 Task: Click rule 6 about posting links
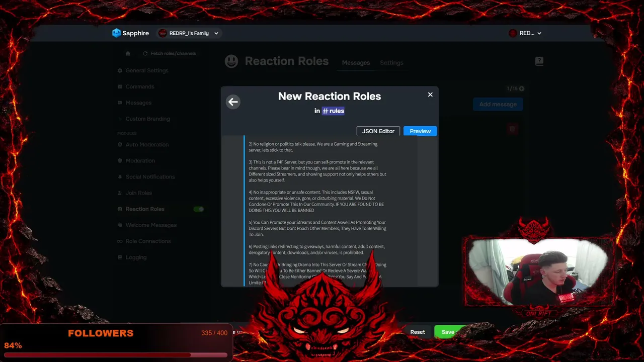[316, 249]
